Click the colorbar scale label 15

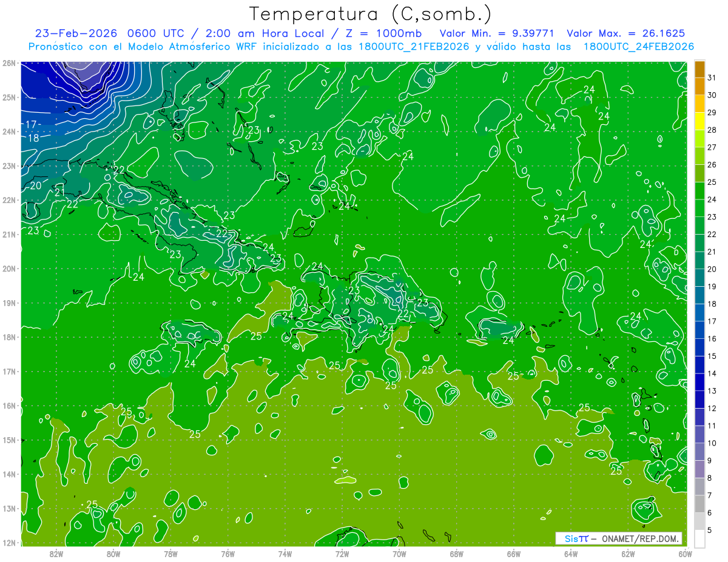[712, 356]
